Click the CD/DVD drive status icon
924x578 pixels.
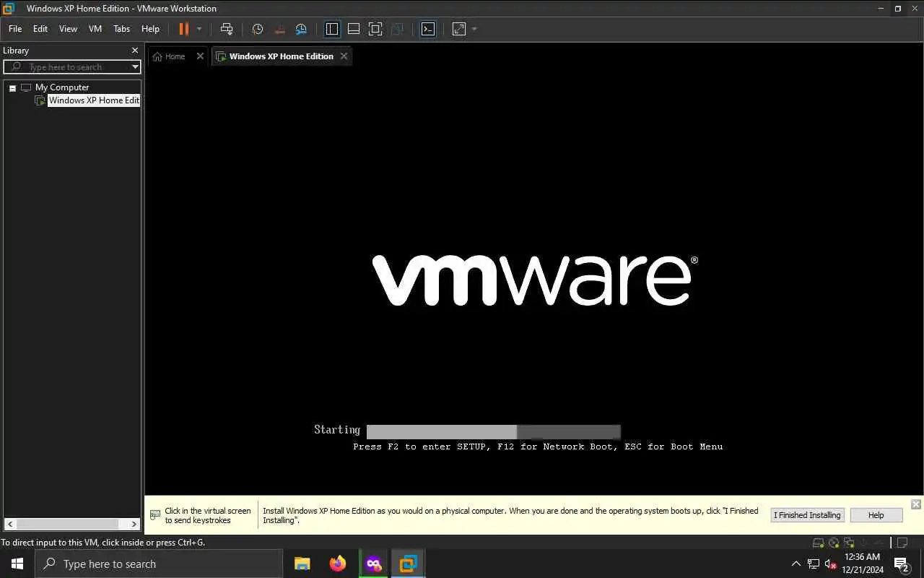pos(834,543)
